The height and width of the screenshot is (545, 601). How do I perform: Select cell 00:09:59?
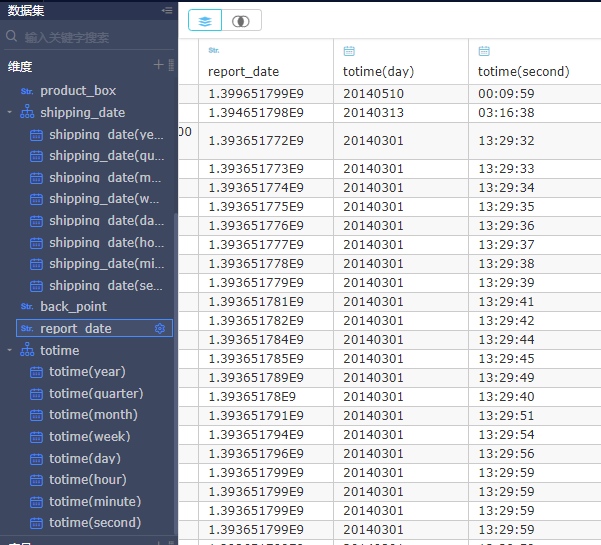click(x=535, y=94)
